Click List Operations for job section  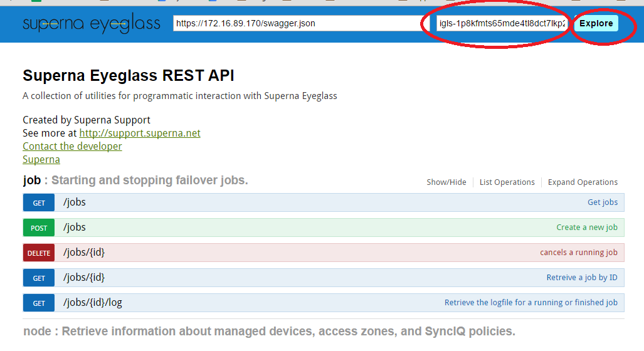(507, 182)
